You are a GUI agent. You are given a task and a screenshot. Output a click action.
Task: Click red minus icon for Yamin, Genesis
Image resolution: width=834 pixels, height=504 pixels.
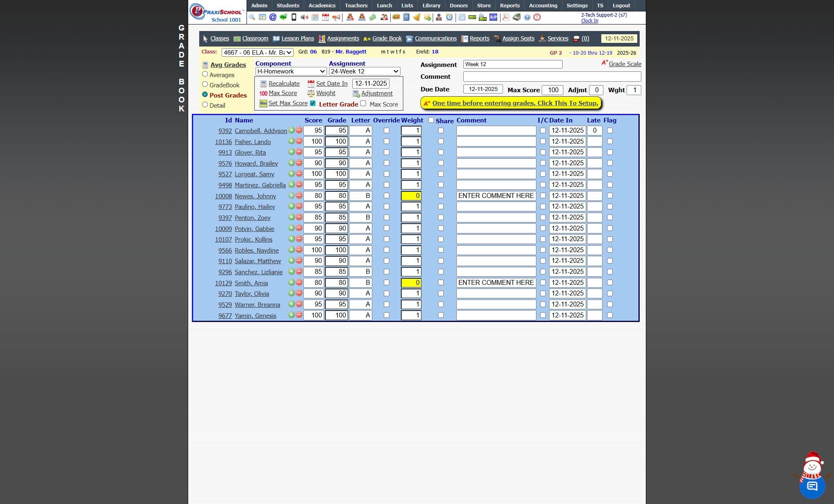pos(299,315)
